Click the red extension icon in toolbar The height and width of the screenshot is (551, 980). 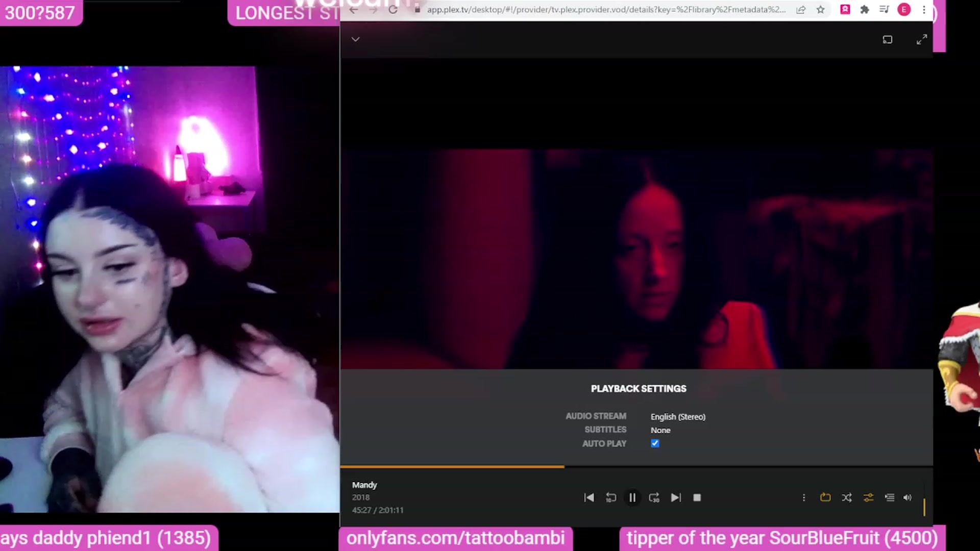pyautogui.click(x=845, y=10)
